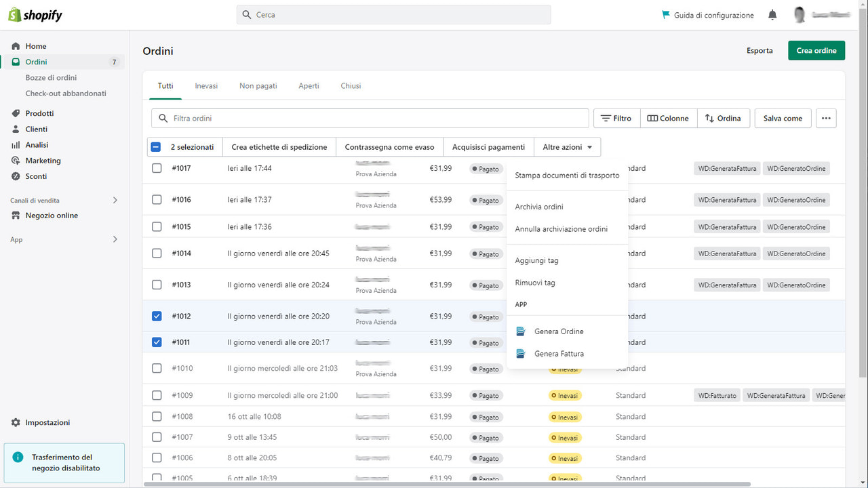The width and height of the screenshot is (868, 488).
Task: Choose Stampa documenti di trasporto
Action: tap(568, 176)
